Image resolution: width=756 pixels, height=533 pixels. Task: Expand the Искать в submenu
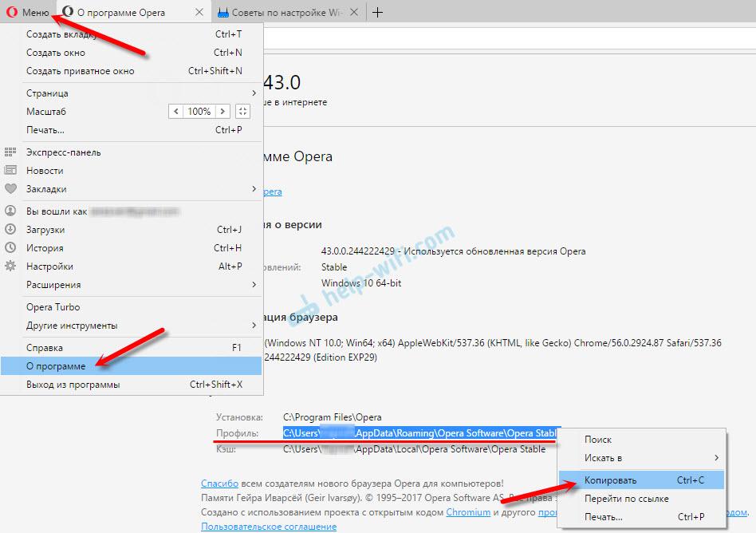pos(716,458)
